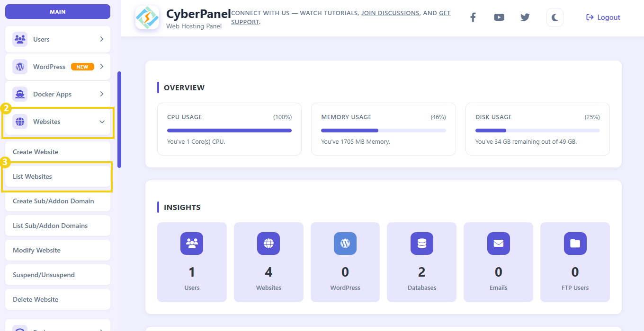
Task: Open CyberPanel's YouTube channel icon
Action: pos(499,17)
